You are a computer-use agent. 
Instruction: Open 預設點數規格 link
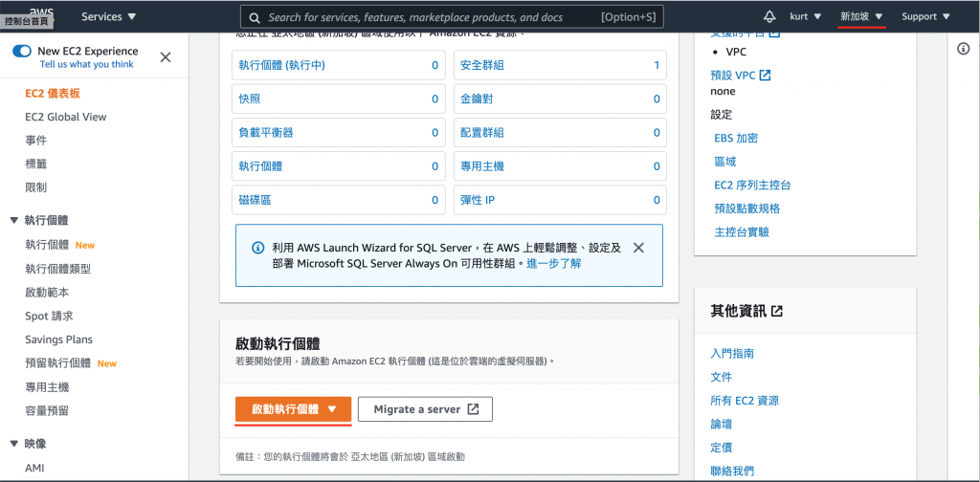[746, 208]
